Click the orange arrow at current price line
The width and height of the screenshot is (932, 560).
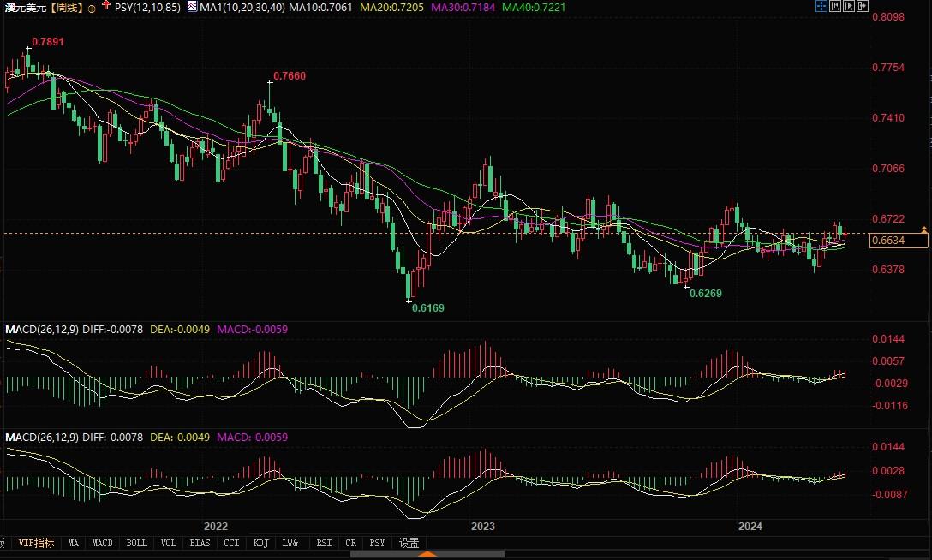click(923, 229)
